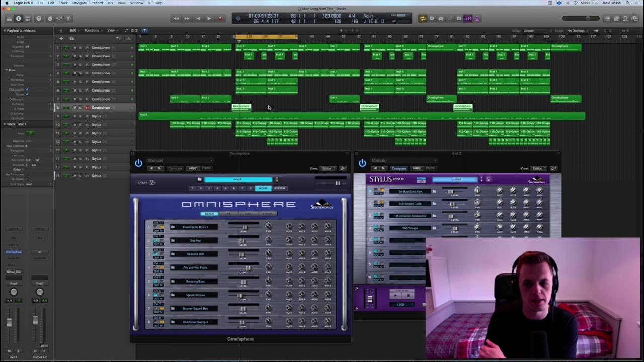The image size is (644, 362).
Task: Click the tempo value 120.0000 in LCD
Action: (332, 16)
